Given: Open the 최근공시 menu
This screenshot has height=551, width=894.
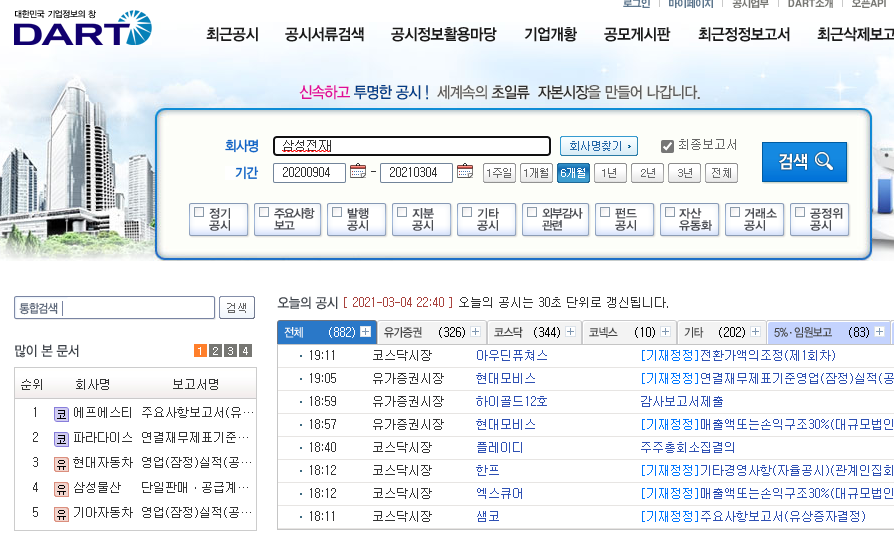Looking at the screenshot, I should tap(232, 34).
